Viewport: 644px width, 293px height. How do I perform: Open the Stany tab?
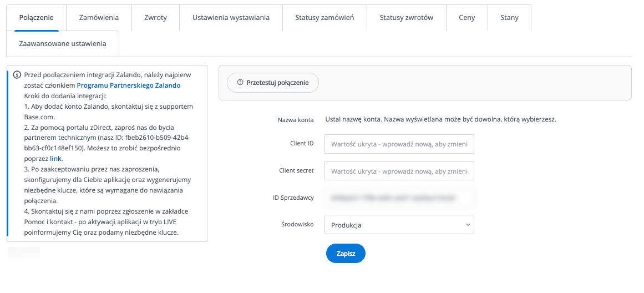tap(509, 18)
